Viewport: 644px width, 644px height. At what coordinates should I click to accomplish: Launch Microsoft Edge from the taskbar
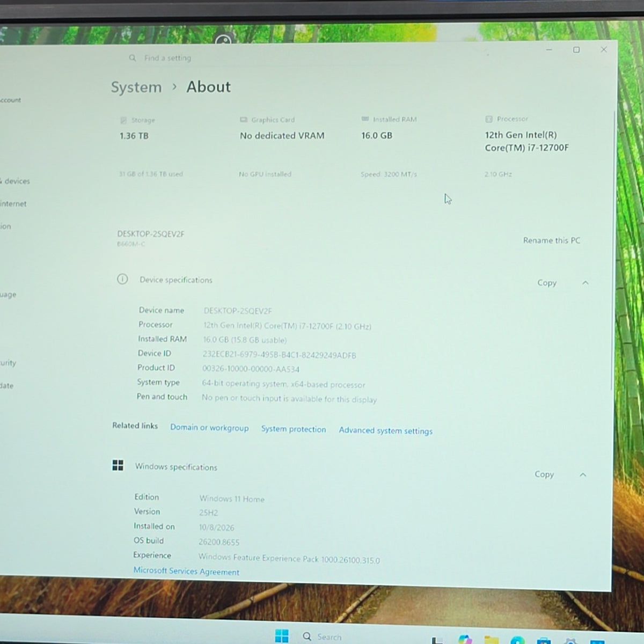tap(517, 640)
